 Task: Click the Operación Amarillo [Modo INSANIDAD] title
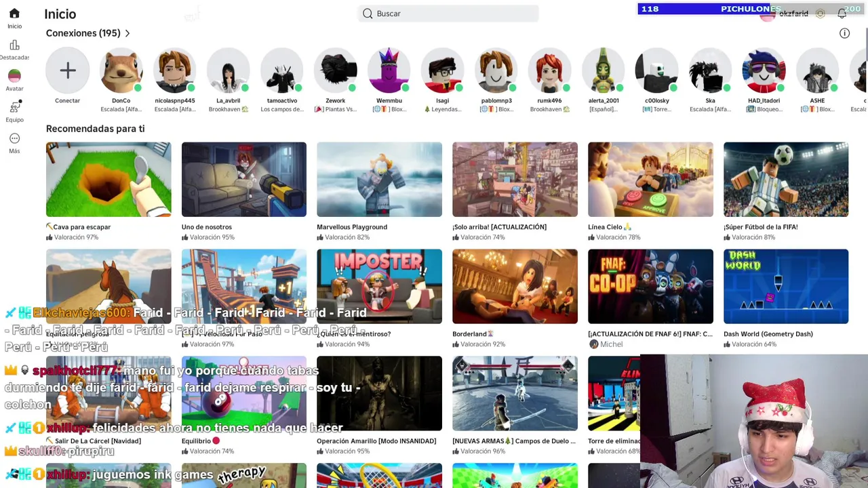point(376,441)
